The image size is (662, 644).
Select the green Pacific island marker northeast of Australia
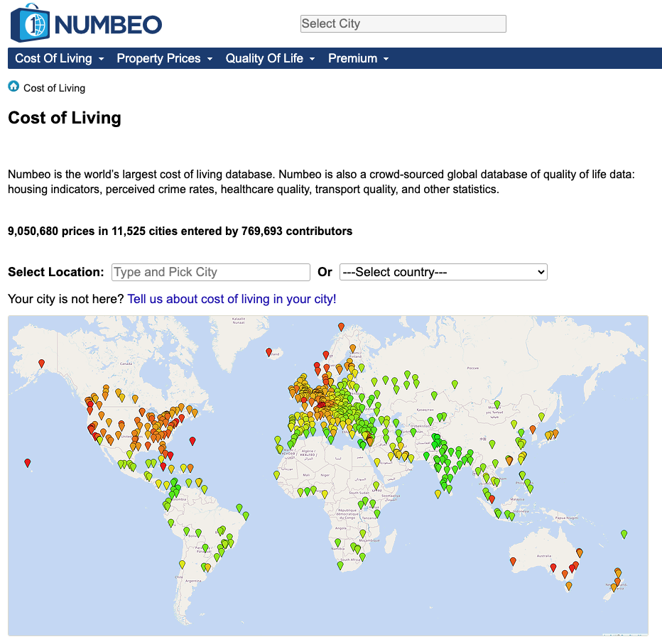[x=624, y=534]
